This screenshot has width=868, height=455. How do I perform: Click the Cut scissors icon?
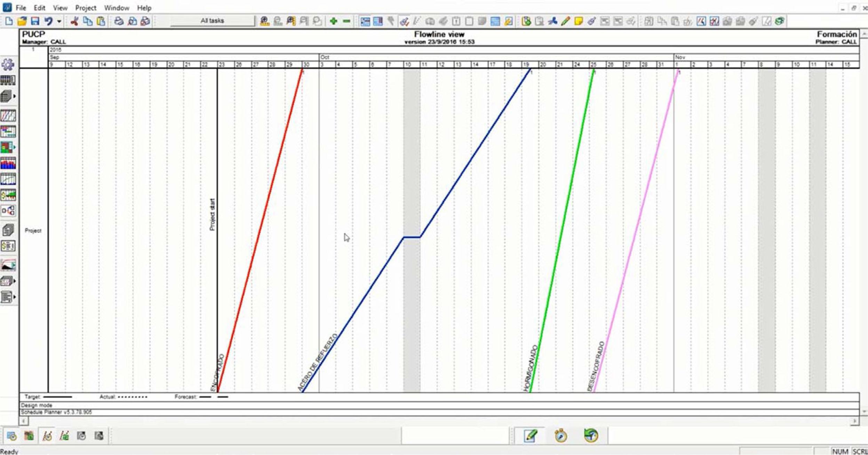coord(74,21)
